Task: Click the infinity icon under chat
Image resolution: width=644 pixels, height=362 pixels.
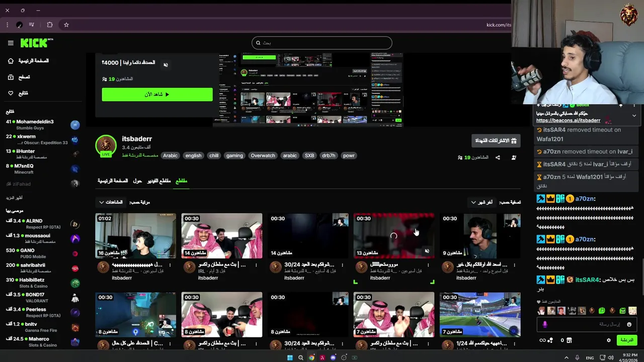Action: pyautogui.click(x=542, y=340)
